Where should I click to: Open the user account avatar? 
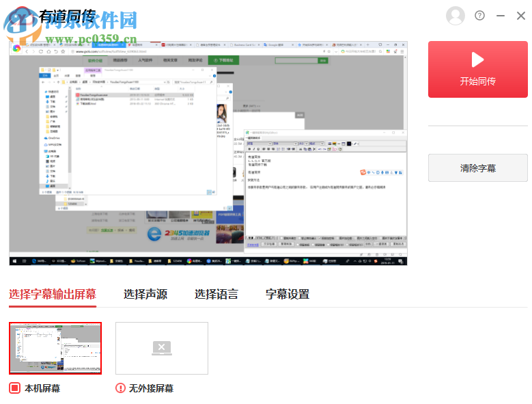point(455,16)
